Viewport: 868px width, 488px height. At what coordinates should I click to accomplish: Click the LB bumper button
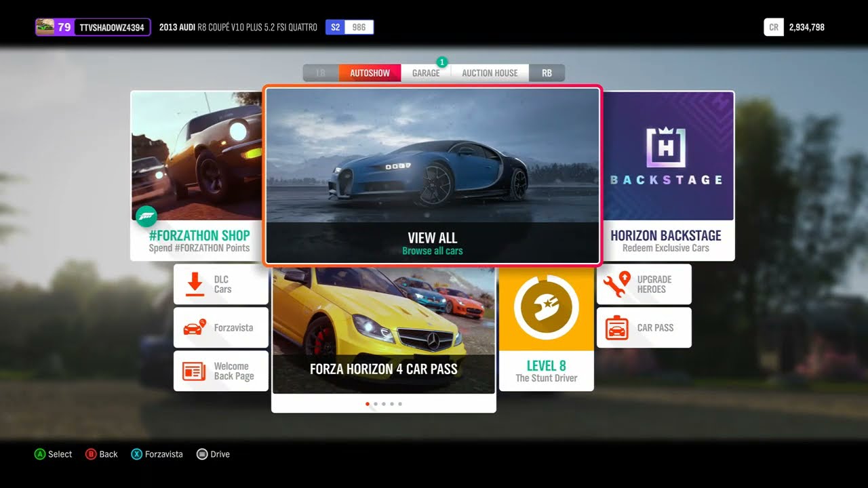pyautogui.click(x=321, y=73)
